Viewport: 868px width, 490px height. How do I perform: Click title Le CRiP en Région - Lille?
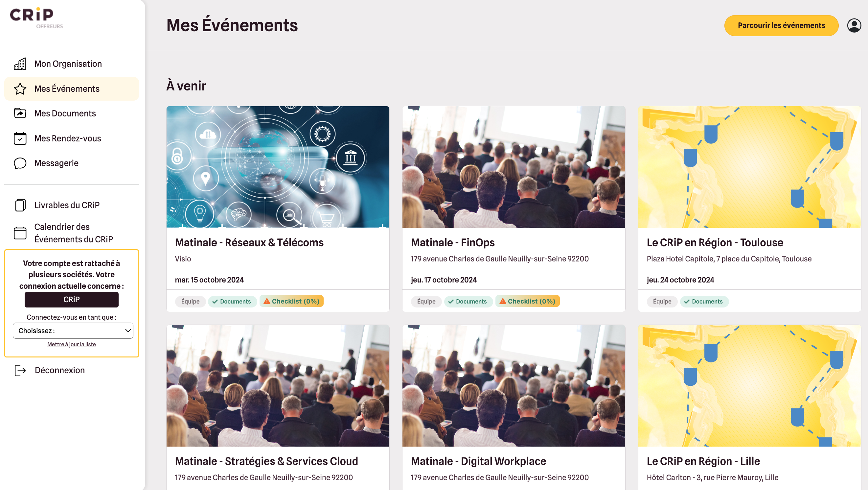pos(703,461)
